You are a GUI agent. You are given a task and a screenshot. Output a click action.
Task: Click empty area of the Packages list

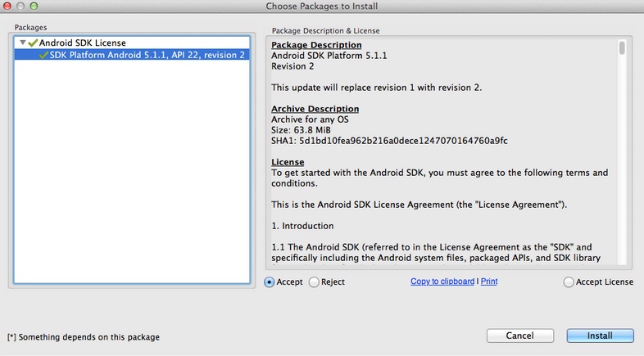[132, 172]
